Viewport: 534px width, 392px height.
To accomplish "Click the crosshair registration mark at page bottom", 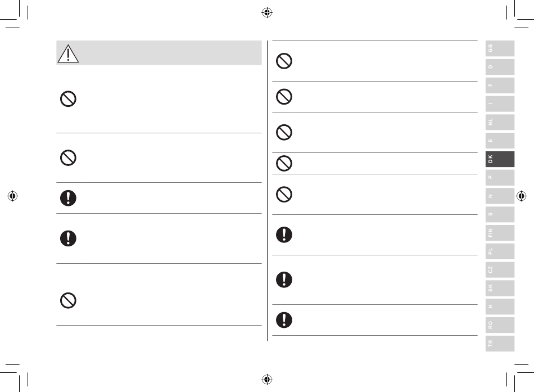I will (x=267, y=379).
